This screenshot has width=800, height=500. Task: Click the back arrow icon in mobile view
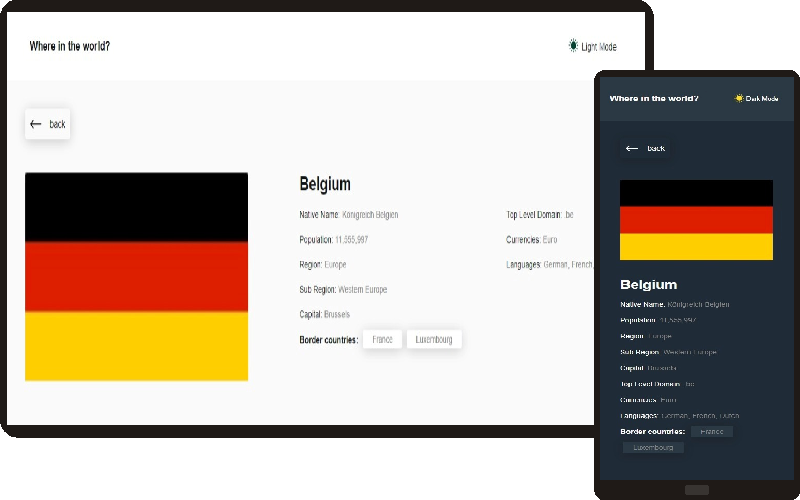point(631,148)
